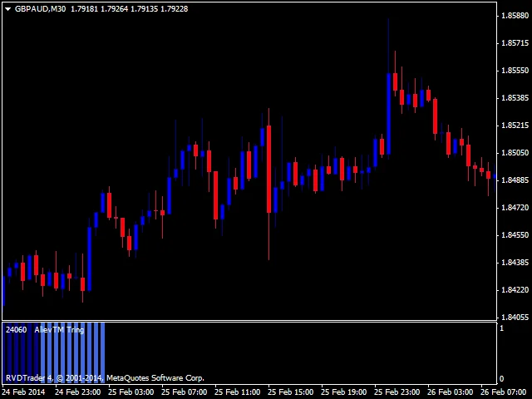Click the indicator scale value 0
This screenshot has height=399, width=532.
[x=502, y=379]
